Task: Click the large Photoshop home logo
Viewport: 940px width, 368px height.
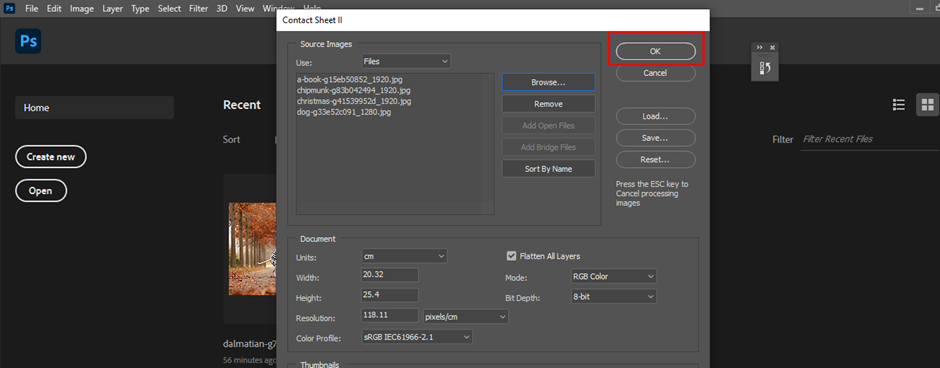Action: [28, 41]
